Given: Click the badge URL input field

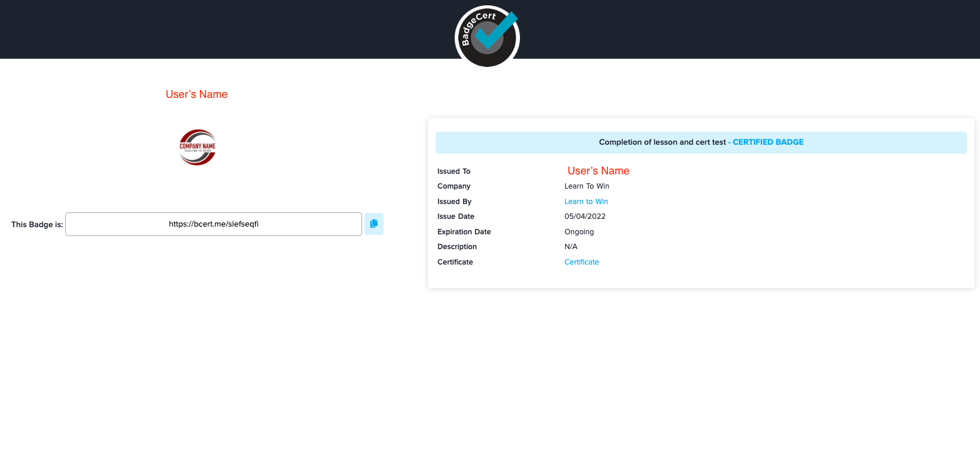Looking at the screenshot, I should (214, 224).
